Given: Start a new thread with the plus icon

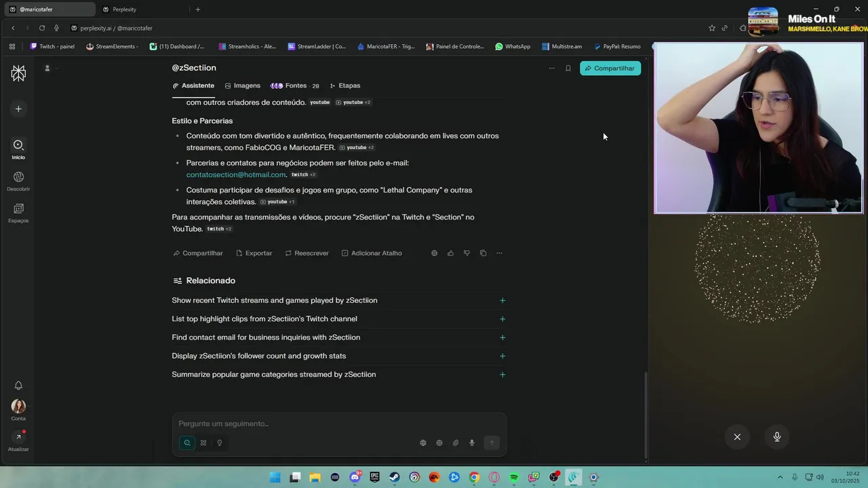Looking at the screenshot, I should coord(18,109).
